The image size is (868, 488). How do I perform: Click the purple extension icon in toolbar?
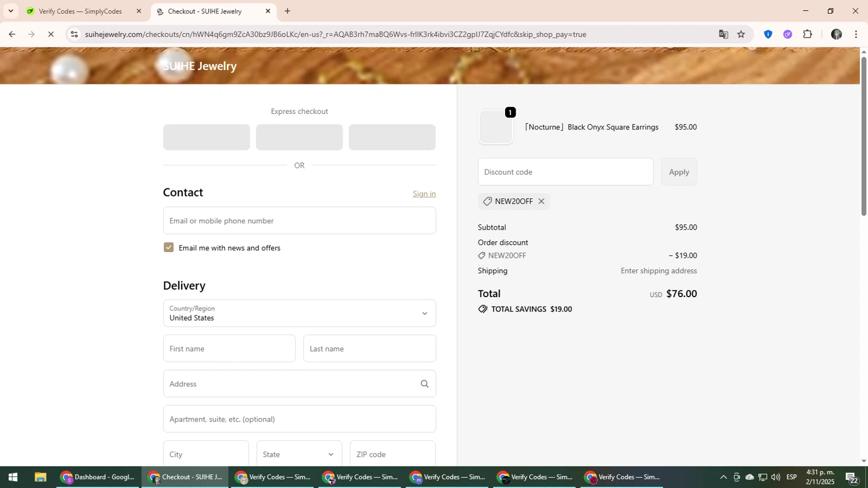(x=788, y=34)
